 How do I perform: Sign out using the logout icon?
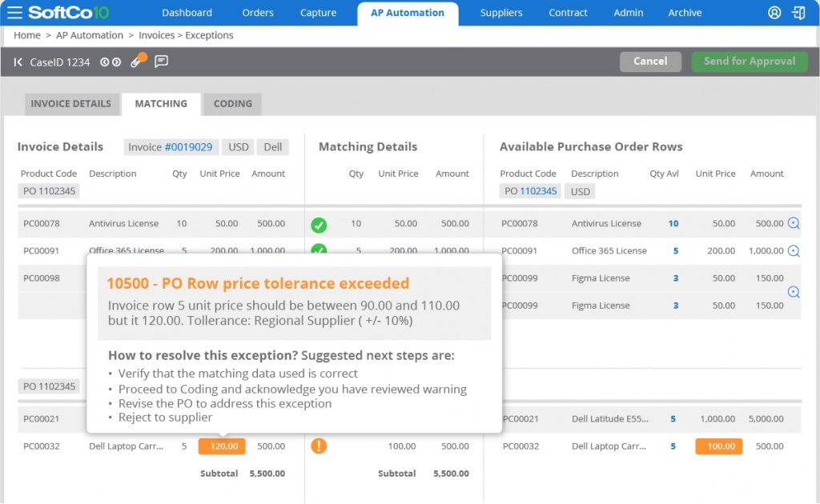796,13
